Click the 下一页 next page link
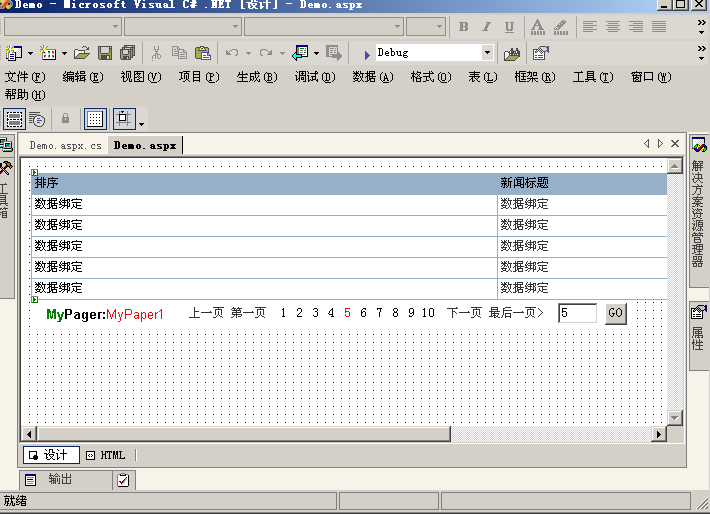Viewport: 710px width, 515px height. point(464,313)
